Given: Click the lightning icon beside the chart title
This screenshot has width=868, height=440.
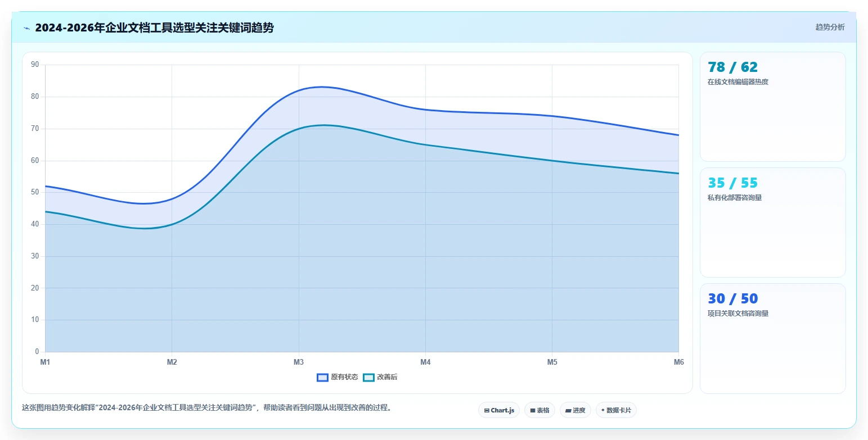Looking at the screenshot, I should pyautogui.click(x=26, y=28).
